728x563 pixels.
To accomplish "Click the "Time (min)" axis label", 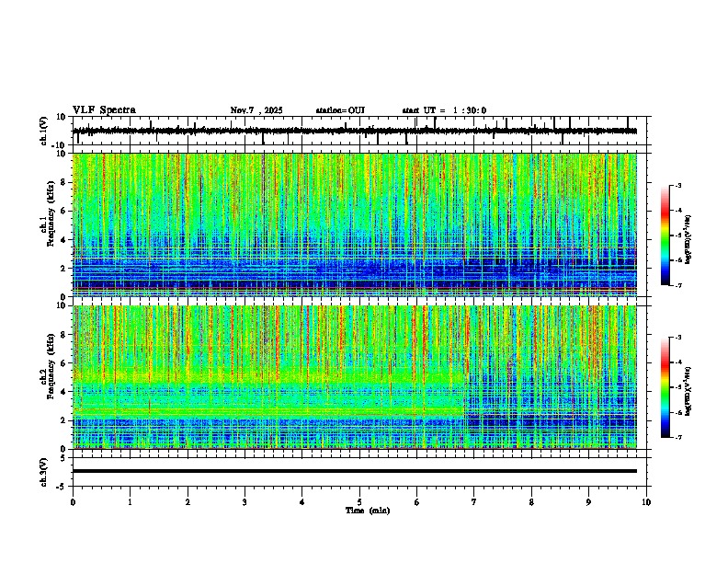I will click(368, 511).
